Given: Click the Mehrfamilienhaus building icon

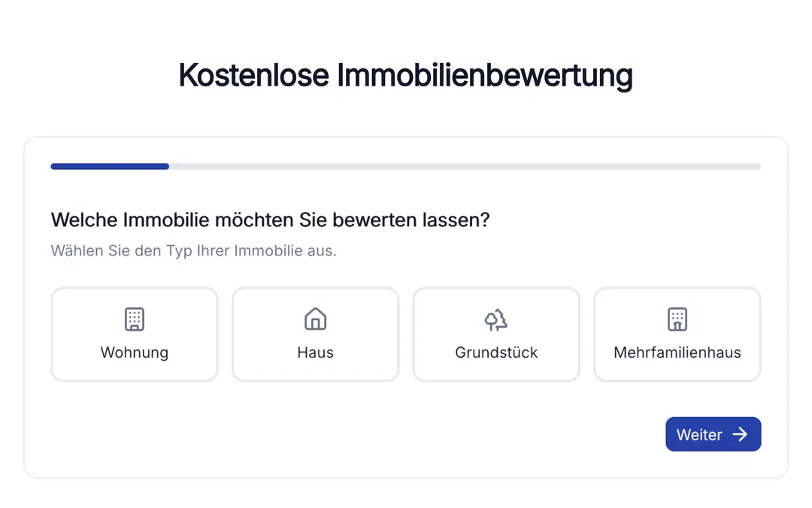Looking at the screenshot, I should click(x=677, y=318).
